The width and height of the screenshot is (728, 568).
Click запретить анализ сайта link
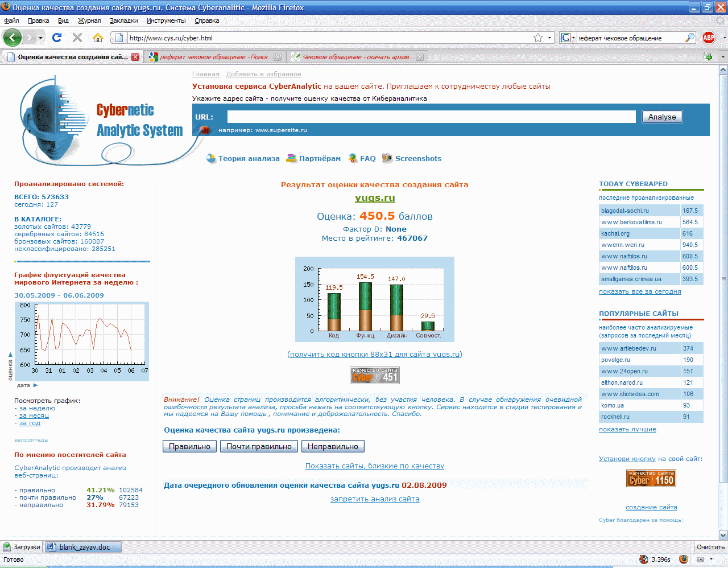[375, 499]
